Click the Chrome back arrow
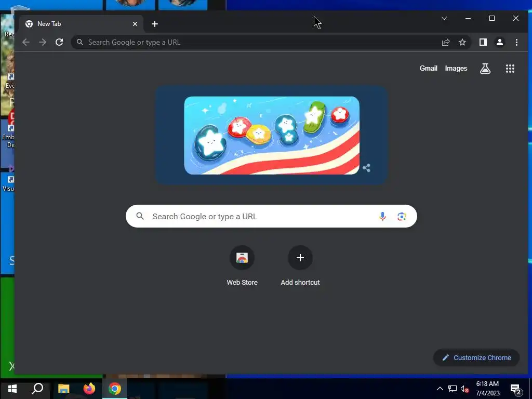532x399 pixels. click(x=26, y=43)
